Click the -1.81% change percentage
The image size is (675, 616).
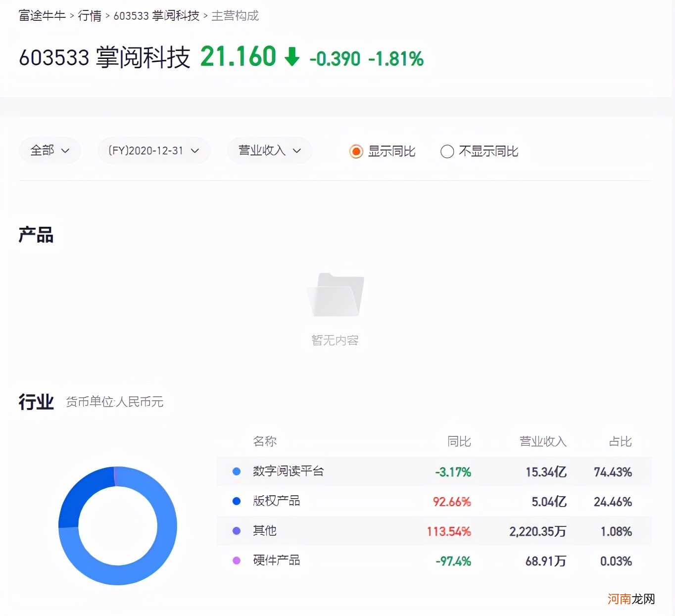pyautogui.click(x=396, y=58)
